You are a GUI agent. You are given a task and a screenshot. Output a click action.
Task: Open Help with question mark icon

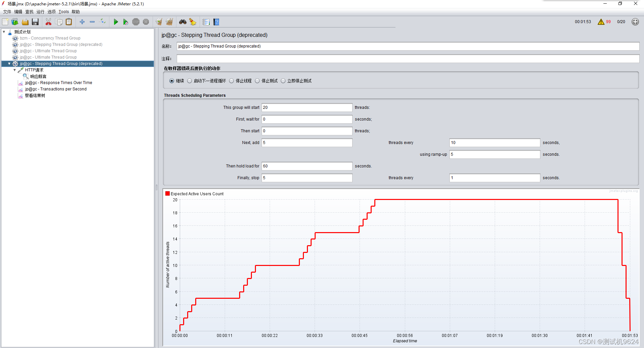216,22
